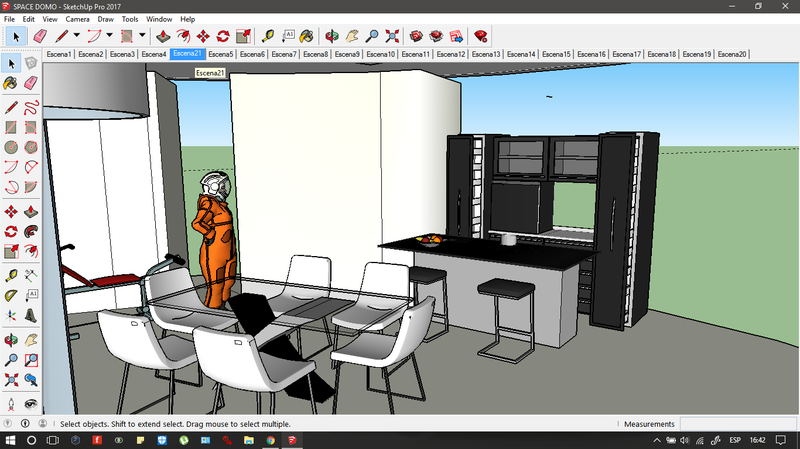Select the Paint Bucket tool in top toolbar
Image resolution: width=800 pixels, height=449 pixels.
point(308,36)
